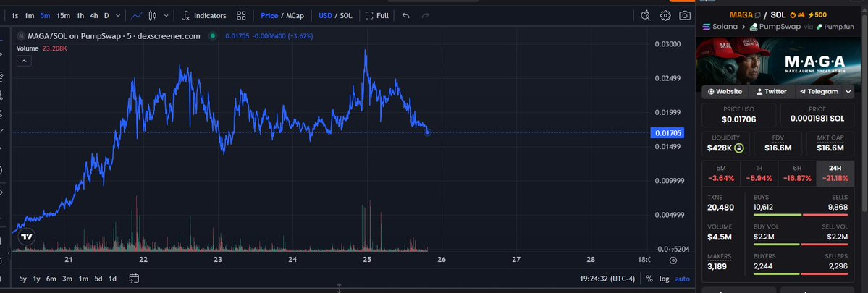Toggle chart to Price mode
The width and height of the screenshot is (868, 293).
pos(269,15)
